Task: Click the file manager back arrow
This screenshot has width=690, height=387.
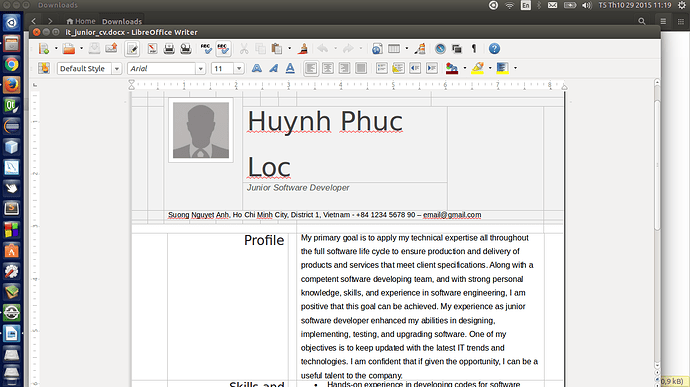Action: click(x=34, y=21)
